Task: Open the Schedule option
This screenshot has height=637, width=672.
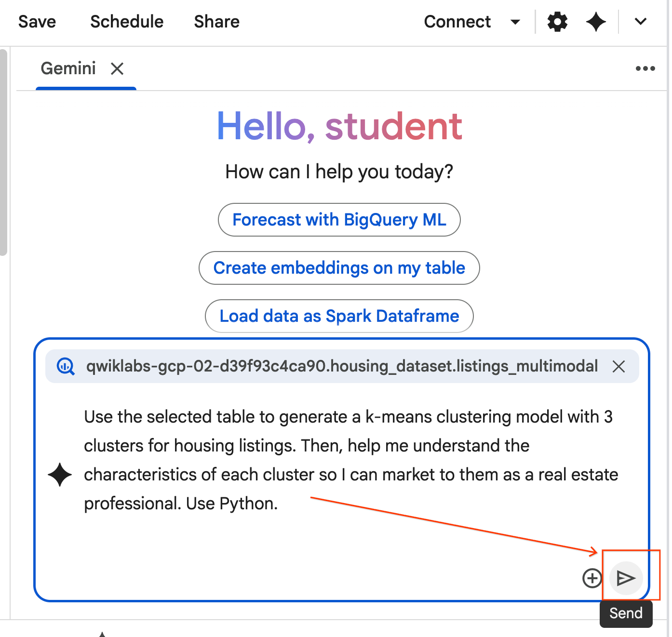Action: 127,22
